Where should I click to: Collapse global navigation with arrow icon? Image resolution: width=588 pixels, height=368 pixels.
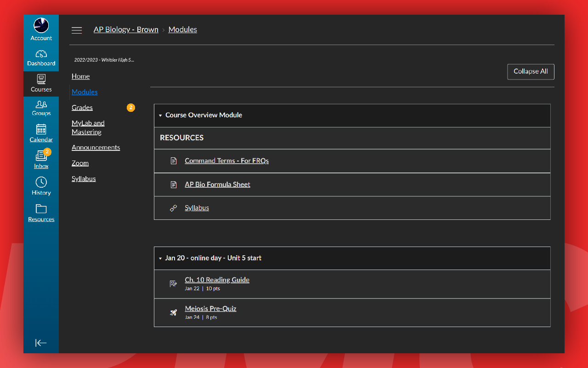[x=41, y=343]
